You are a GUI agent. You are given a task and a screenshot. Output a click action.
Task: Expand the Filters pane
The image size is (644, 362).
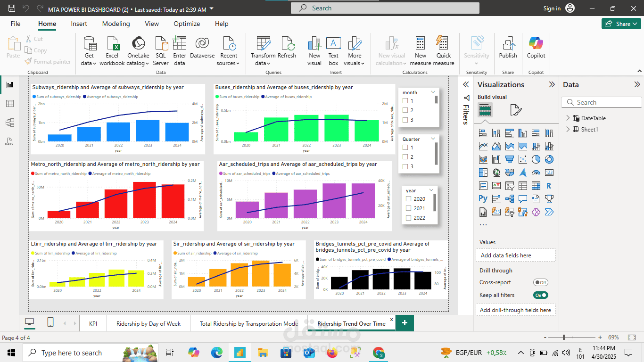(466, 84)
